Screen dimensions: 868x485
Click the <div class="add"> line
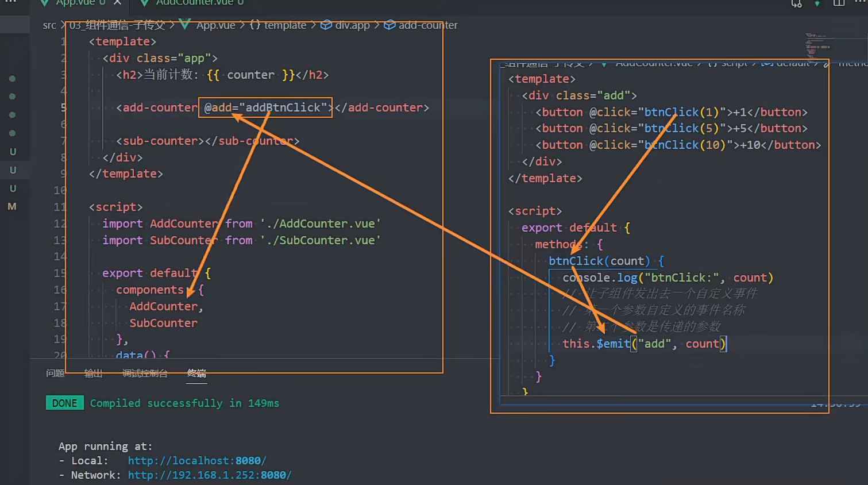[x=579, y=96]
